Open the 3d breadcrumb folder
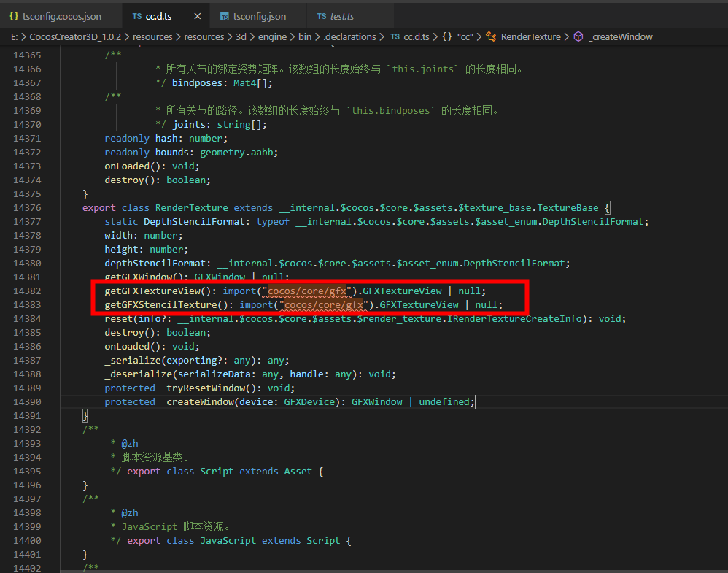The image size is (728, 573). (x=241, y=36)
